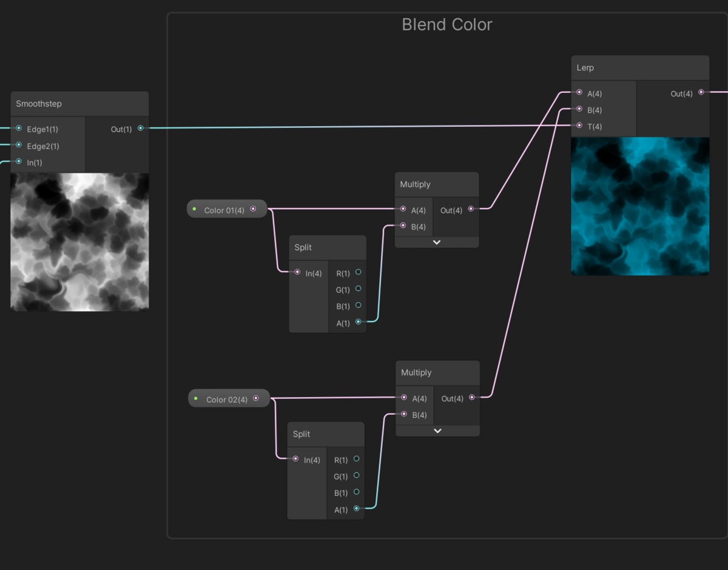Click B(1) port on upper Split node
This screenshot has width=728, height=570.
click(359, 305)
